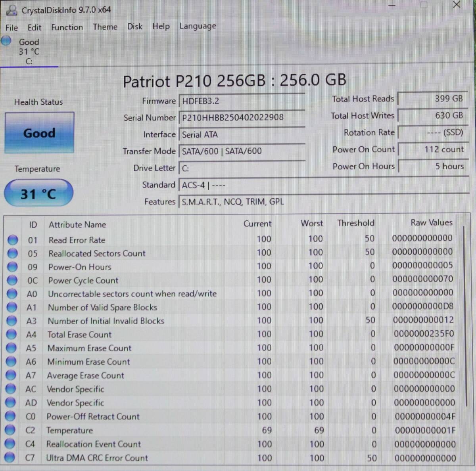Click the ID column header
This screenshot has height=471, width=476.
(33, 225)
